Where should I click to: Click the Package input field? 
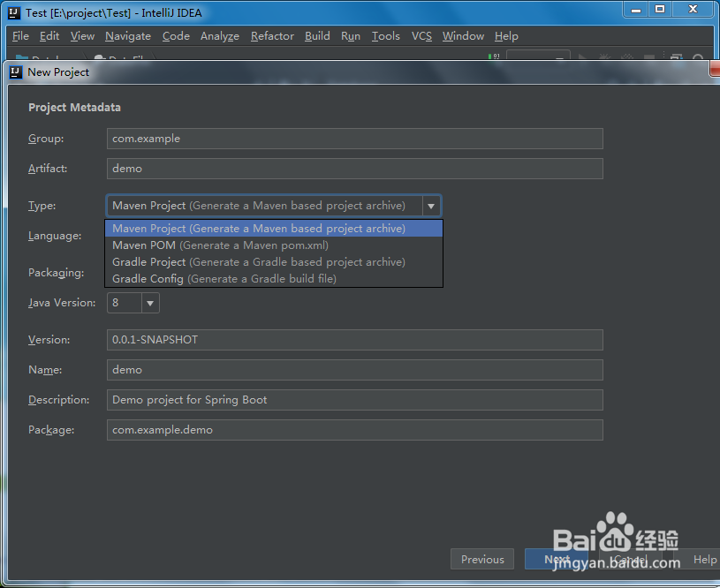pyautogui.click(x=355, y=430)
